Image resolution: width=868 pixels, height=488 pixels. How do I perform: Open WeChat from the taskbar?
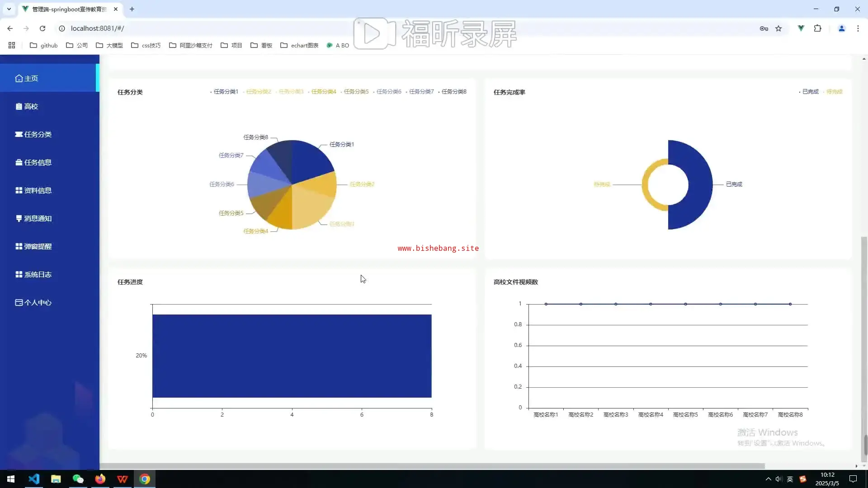(78, 479)
